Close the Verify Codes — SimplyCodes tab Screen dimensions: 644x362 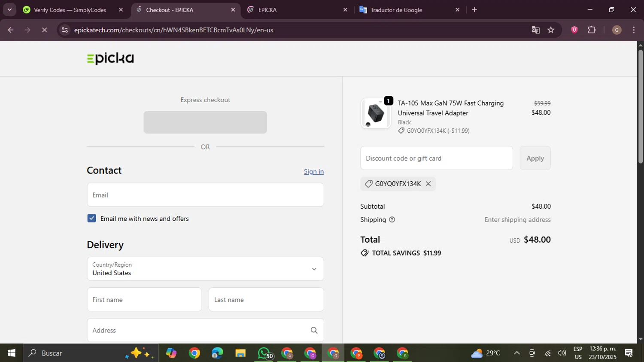121,10
